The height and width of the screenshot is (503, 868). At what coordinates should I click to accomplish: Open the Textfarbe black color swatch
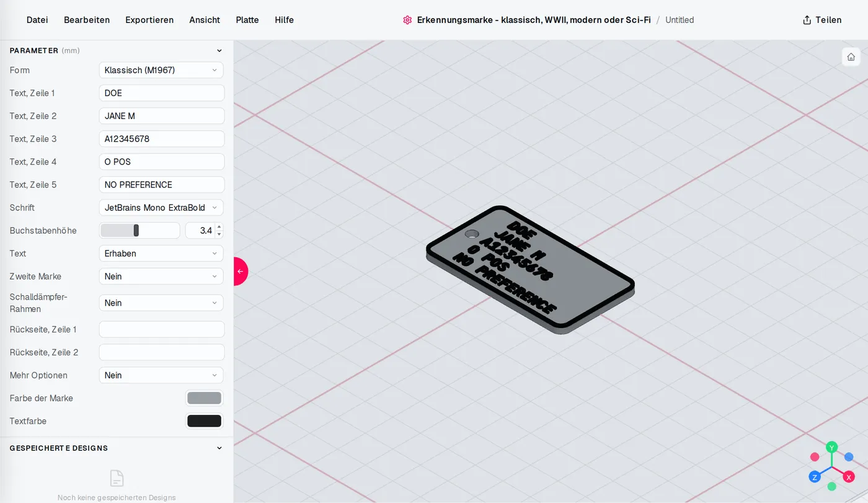point(204,421)
